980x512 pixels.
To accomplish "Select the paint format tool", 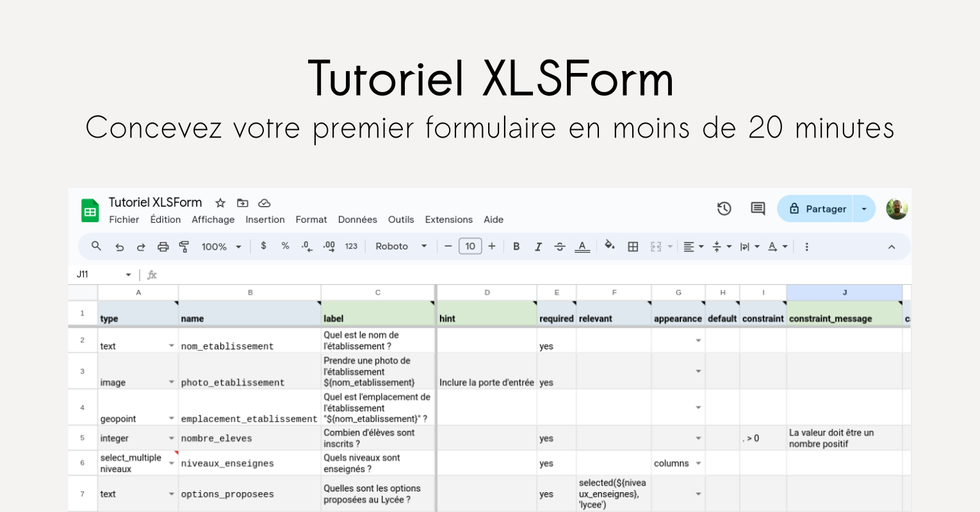I will (184, 247).
